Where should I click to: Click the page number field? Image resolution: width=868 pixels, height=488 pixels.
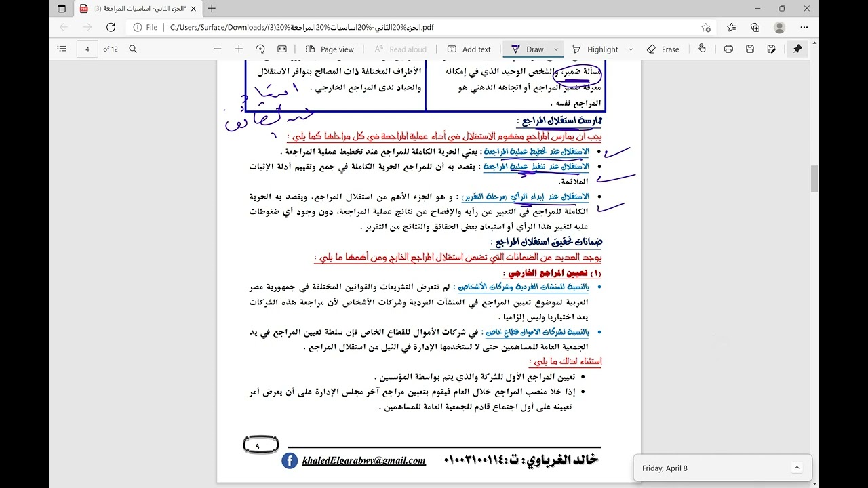(x=87, y=49)
